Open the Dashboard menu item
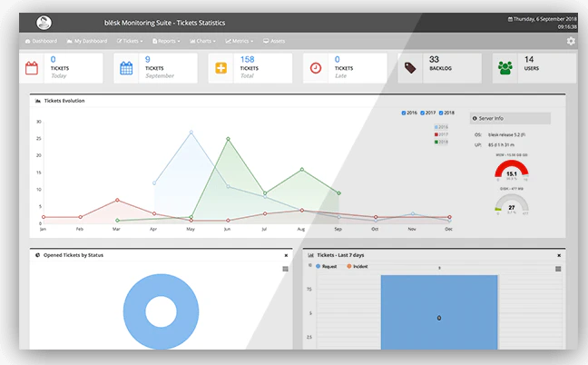The width and height of the screenshot is (588, 365). [41, 41]
